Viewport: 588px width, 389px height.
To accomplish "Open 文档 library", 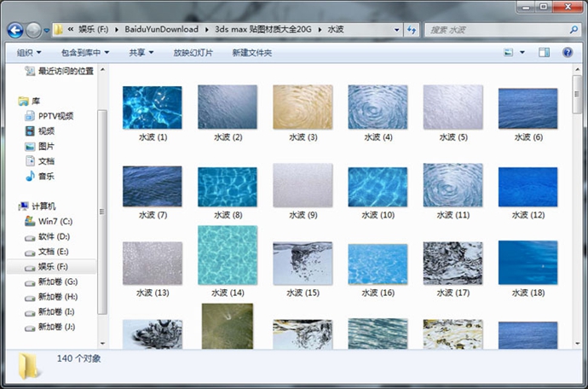I will (39, 161).
